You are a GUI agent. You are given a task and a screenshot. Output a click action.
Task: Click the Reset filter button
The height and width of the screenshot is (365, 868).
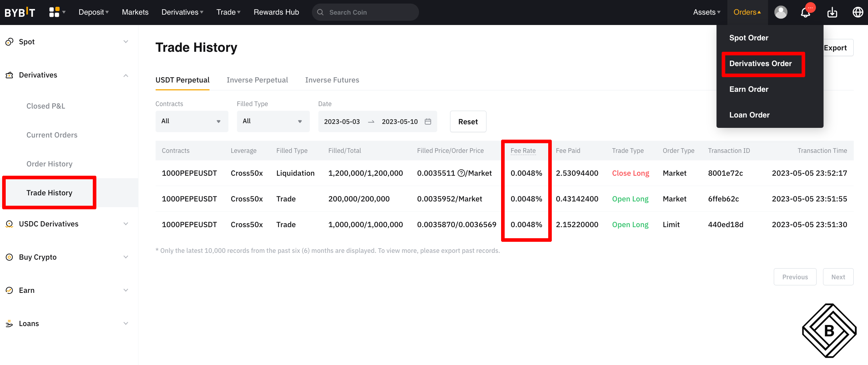point(468,121)
